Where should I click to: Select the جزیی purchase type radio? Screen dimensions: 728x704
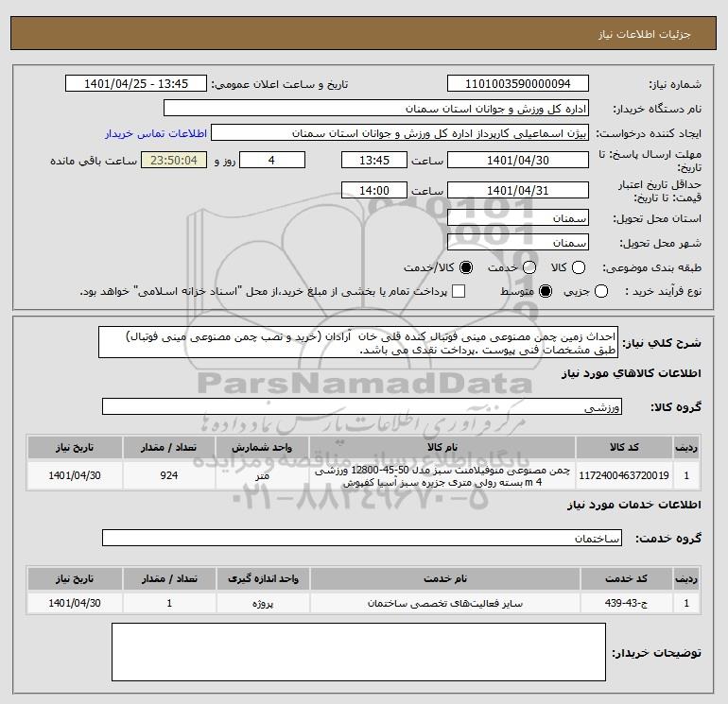pos(601,291)
